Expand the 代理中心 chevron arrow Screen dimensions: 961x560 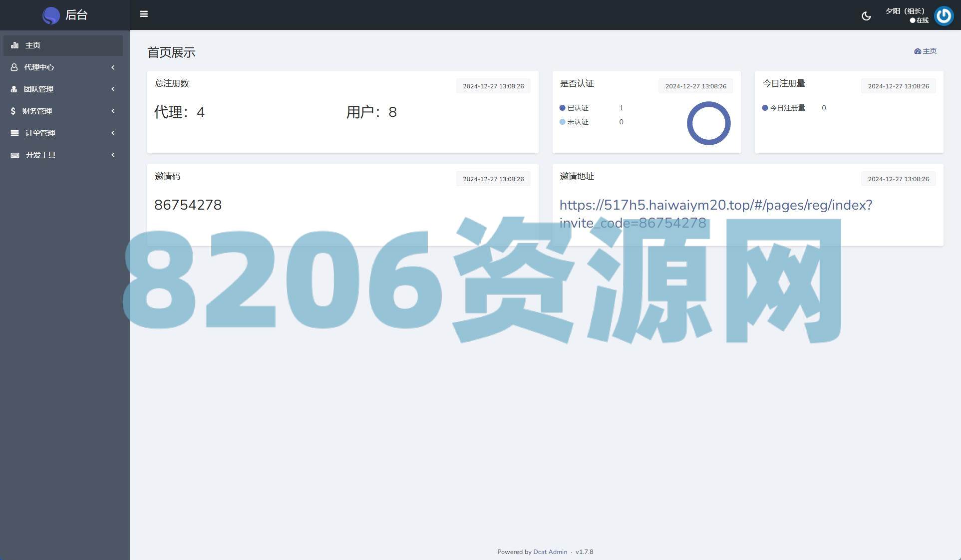pyautogui.click(x=113, y=67)
